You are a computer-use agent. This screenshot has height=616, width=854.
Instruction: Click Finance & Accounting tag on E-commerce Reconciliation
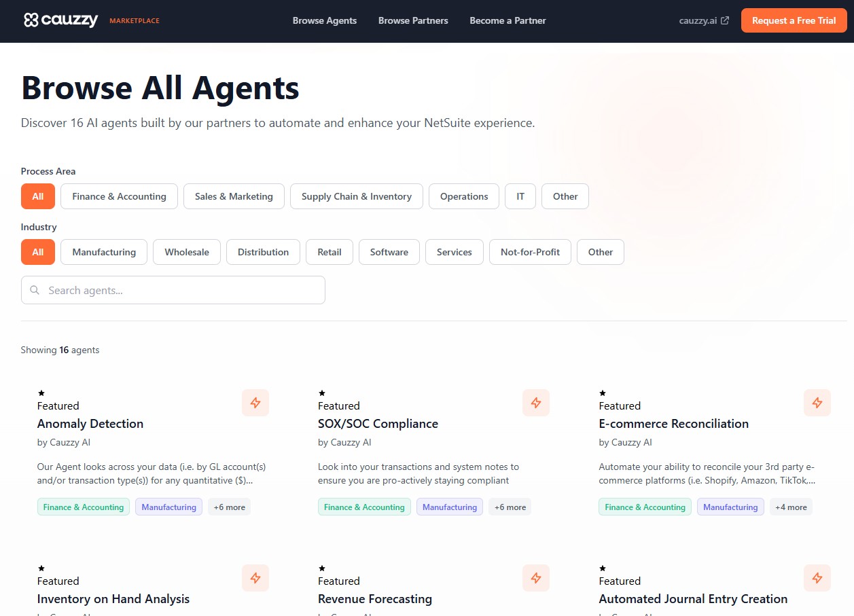click(x=645, y=507)
